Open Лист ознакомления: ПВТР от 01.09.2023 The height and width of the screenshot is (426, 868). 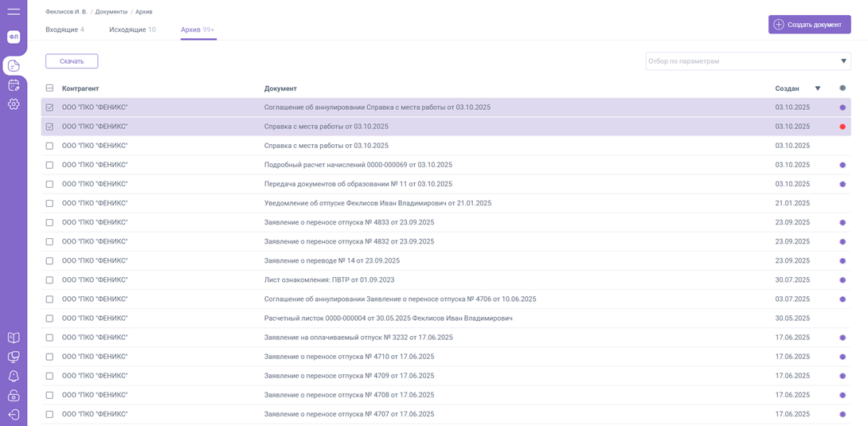tap(329, 280)
